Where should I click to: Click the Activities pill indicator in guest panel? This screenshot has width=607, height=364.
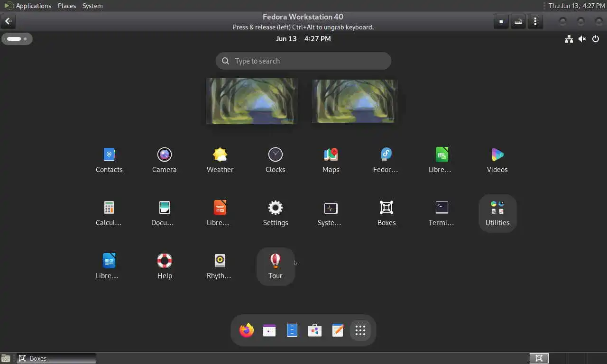click(x=17, y=39)
